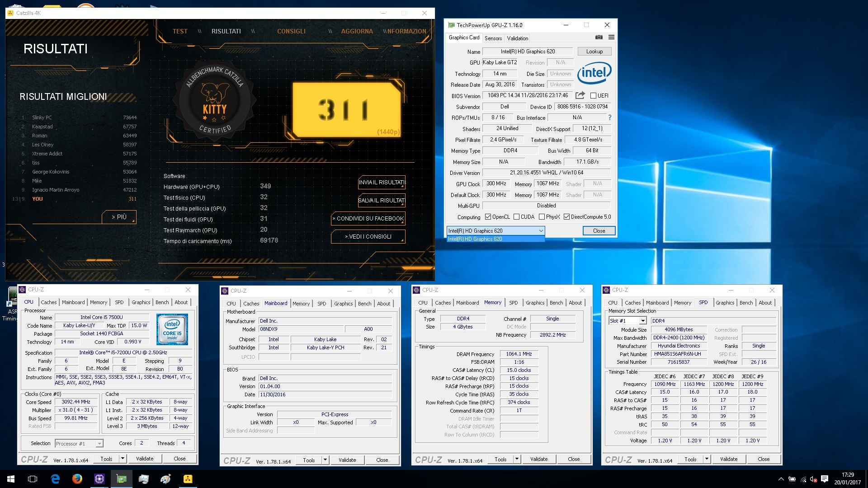
Task: Click the GPU-Z screenshot camera icon
Action: click(599, 38)
